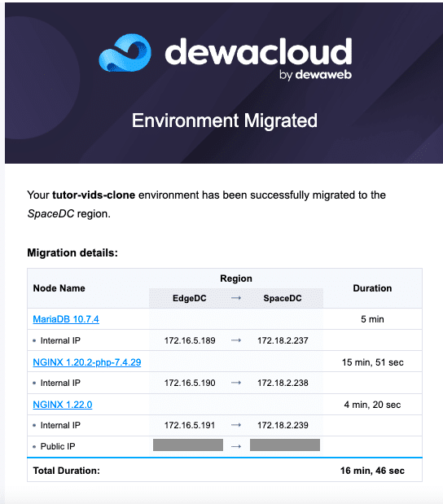443x504 pixels.
Task: Click the 'EdgeDC' source region header
Action: click(190, 298)
